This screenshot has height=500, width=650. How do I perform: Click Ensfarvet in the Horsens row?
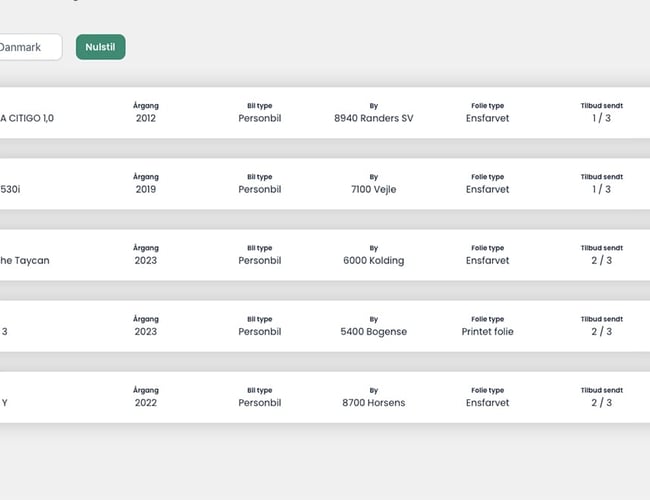coord(487,403)
